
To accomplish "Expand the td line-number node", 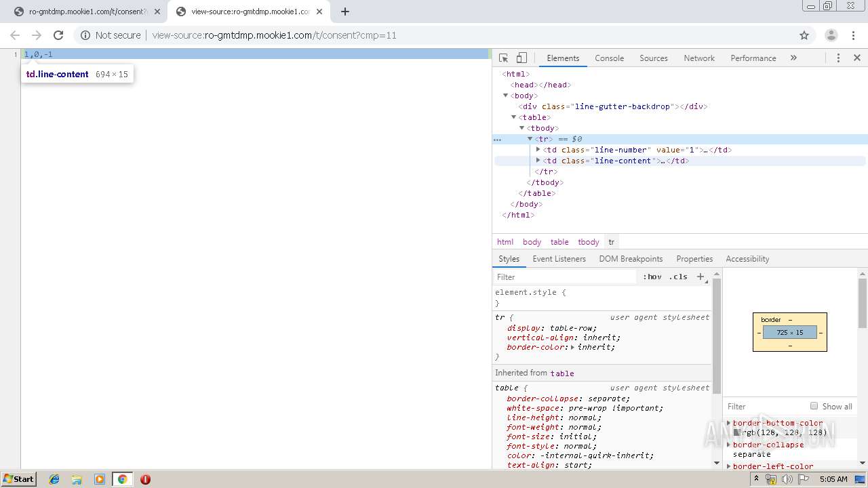I will [x=538, y=150].
